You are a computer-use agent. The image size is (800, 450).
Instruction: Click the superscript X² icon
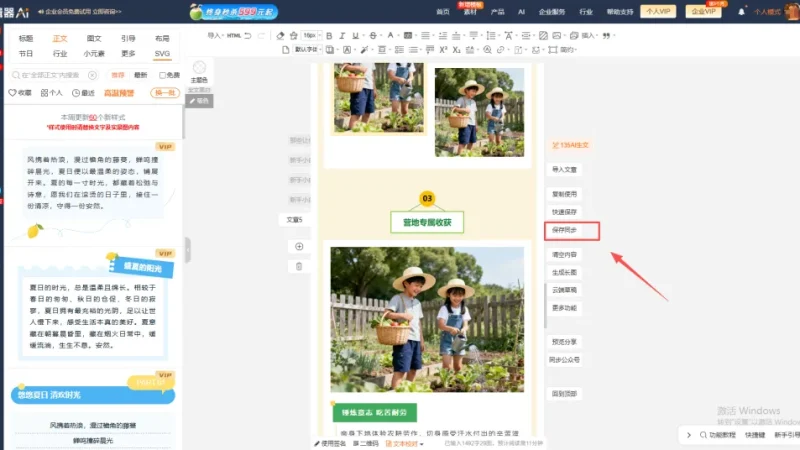coord(443,49)
